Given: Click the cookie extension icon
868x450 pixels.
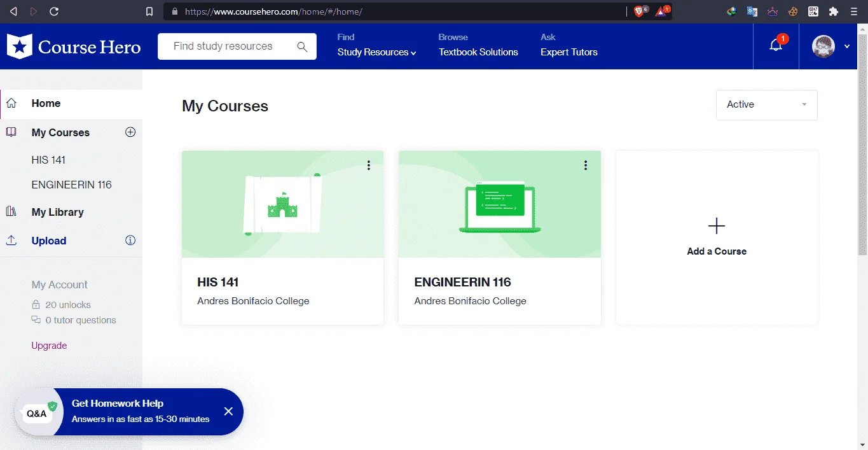Looking at the screenshot, I should pos(793,11).
